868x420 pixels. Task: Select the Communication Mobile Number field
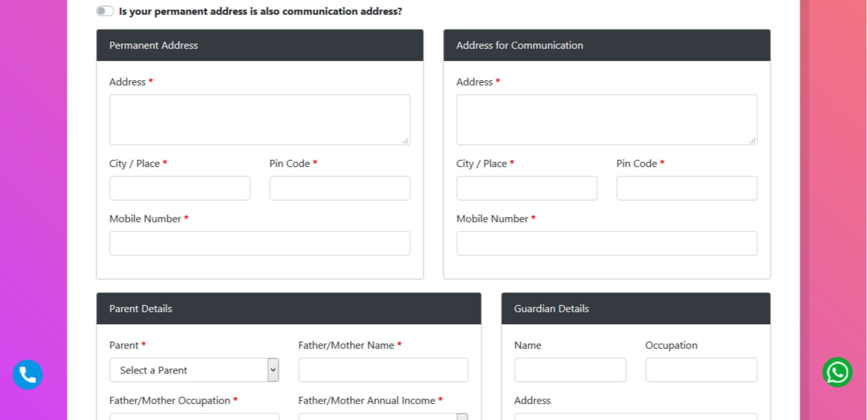point(607,243)
